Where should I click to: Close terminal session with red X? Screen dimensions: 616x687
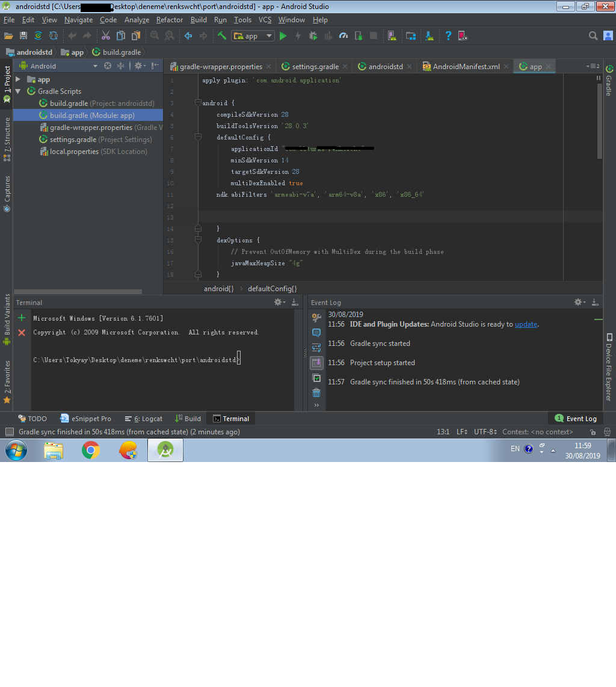pos(22,333)
